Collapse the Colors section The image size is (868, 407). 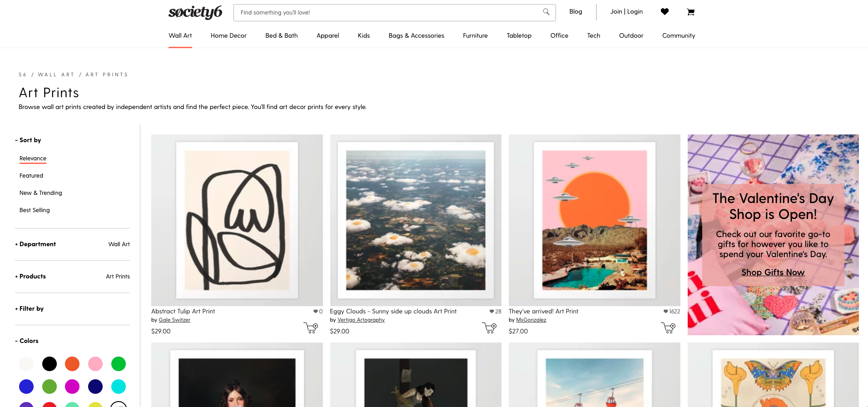point(27,341)
